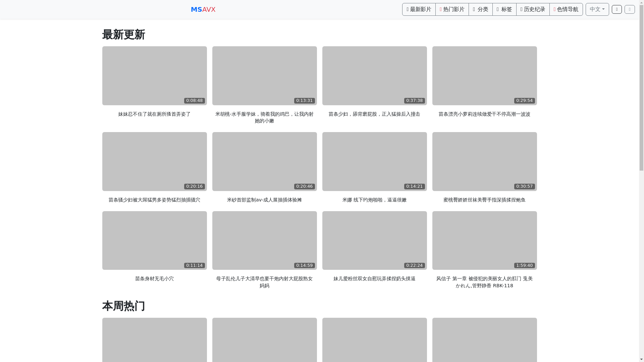644x362 pixels.
Task: Open the 最新影片 menu item
Action: pos(419,9)
